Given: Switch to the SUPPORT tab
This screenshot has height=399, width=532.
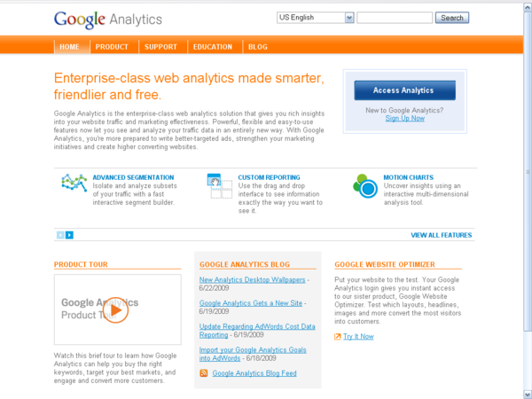Looking at the screenshot, I should click(160, 47).
